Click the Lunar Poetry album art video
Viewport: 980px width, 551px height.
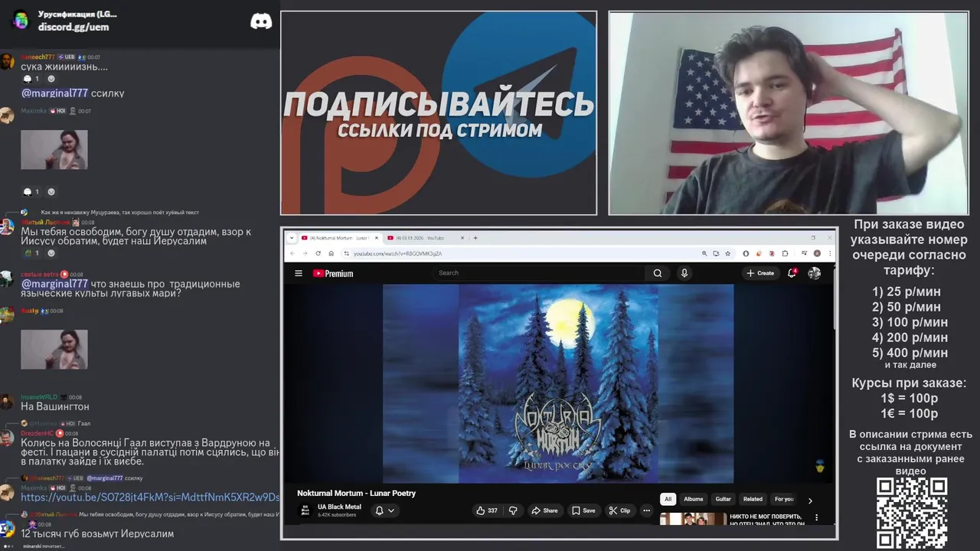[x=558, y=383]
